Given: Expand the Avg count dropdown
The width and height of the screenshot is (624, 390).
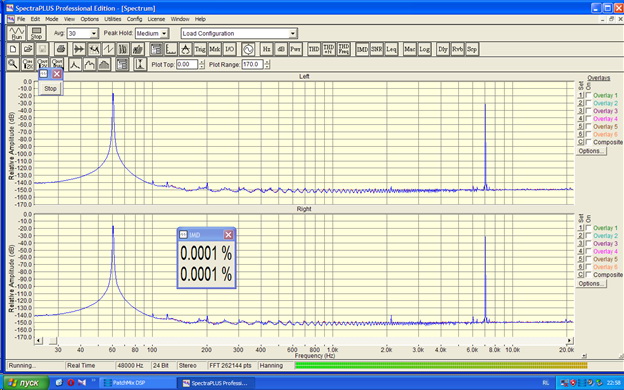Looking at the screenshot, I should pos(94,33).
